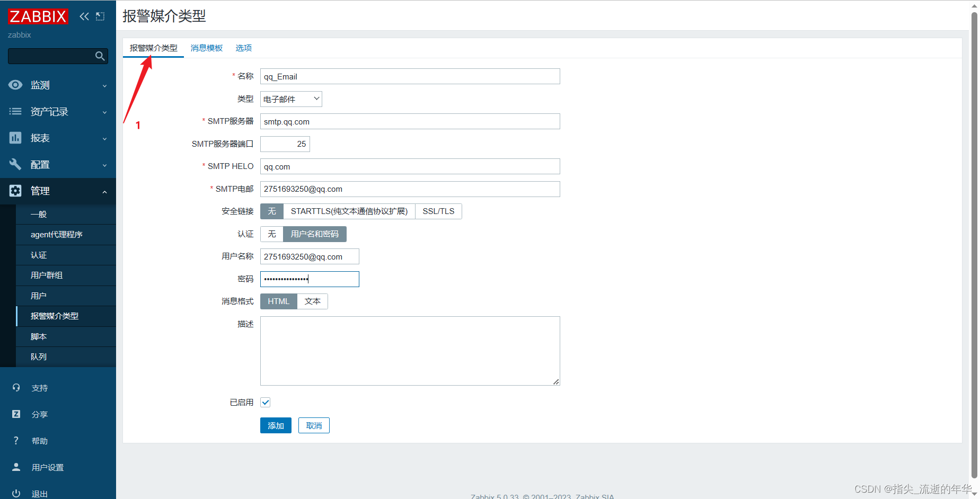Select 用户名和密码 authentication
Screen dimensions: 980x499
pos(315,234)
